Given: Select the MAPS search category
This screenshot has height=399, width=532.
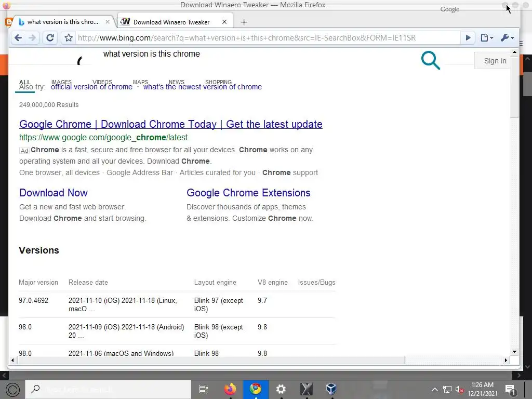Looking at the screenshot, I should pyautogui.click(x=140, y=82).
